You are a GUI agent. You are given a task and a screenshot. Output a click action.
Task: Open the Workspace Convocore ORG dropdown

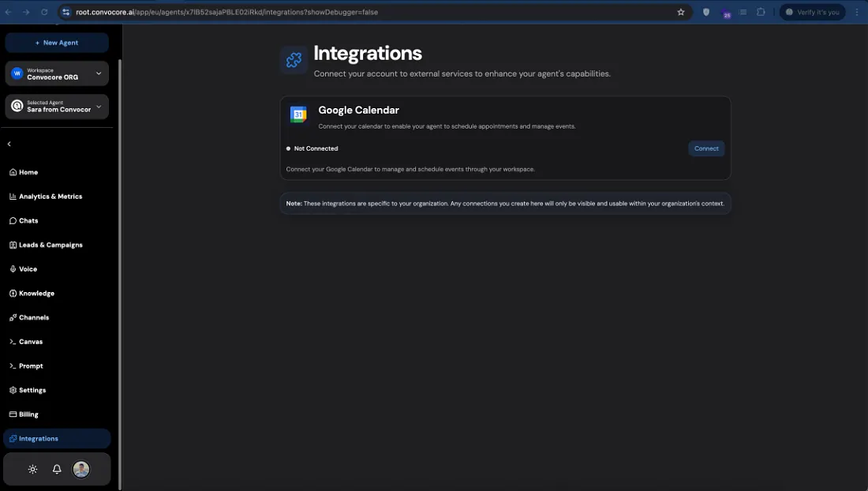(x=57, y=73)
